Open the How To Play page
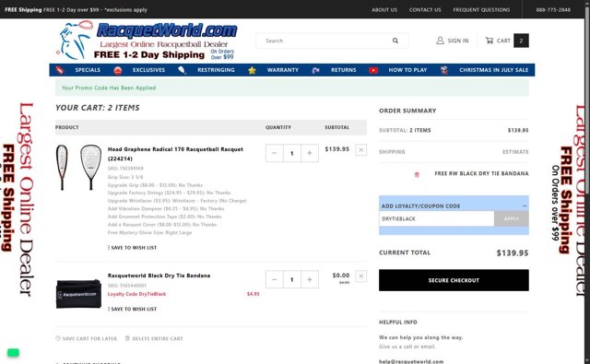This screenshot has height=364, width=590. [x=407, y=70]
